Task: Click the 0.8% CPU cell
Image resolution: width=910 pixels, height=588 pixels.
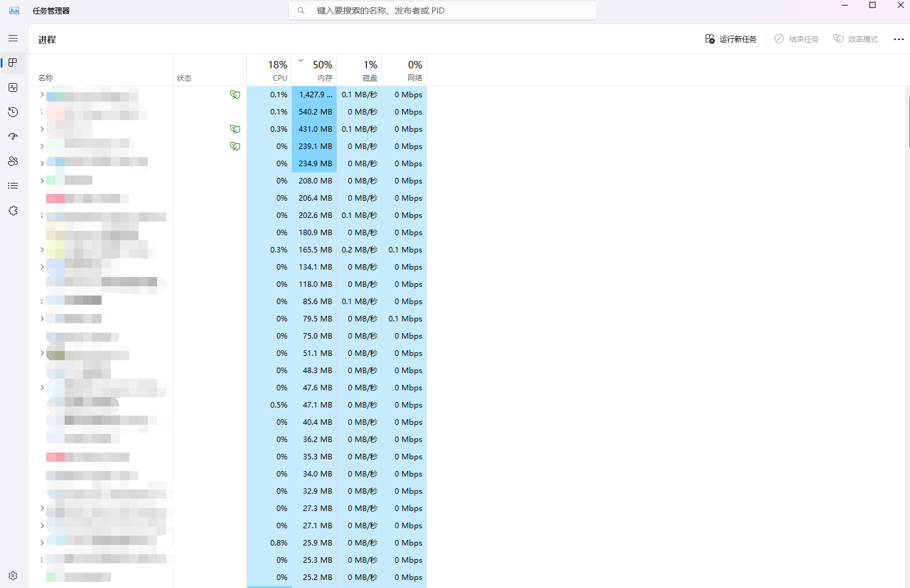Action: (x=269, y=543)
